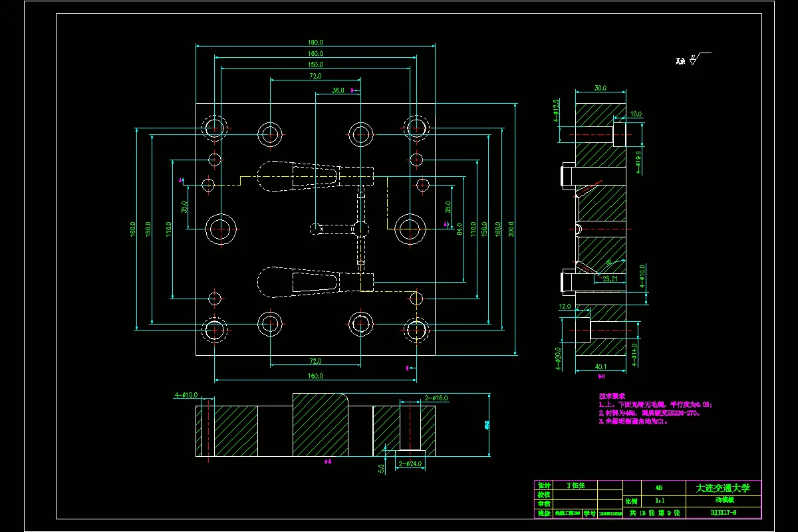This screenshot has width=798, height=532.
Task: Click the 审核 label cell
Action: (x=544, y=504)
